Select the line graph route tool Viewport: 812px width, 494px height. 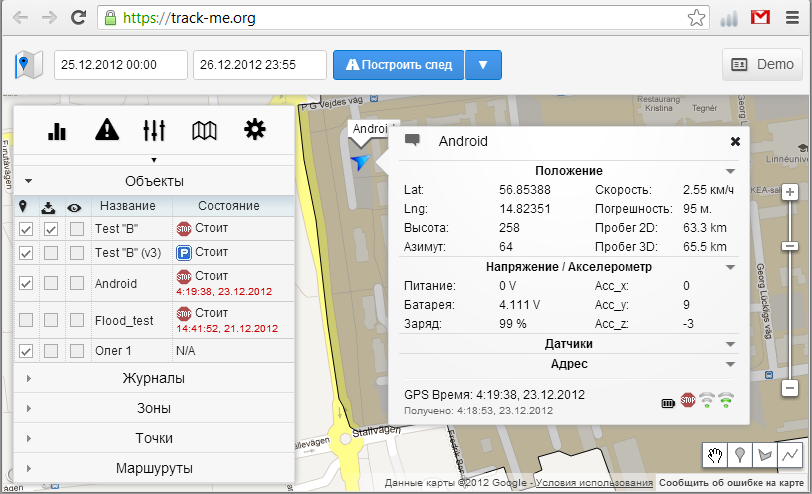(x=791, y=455)
